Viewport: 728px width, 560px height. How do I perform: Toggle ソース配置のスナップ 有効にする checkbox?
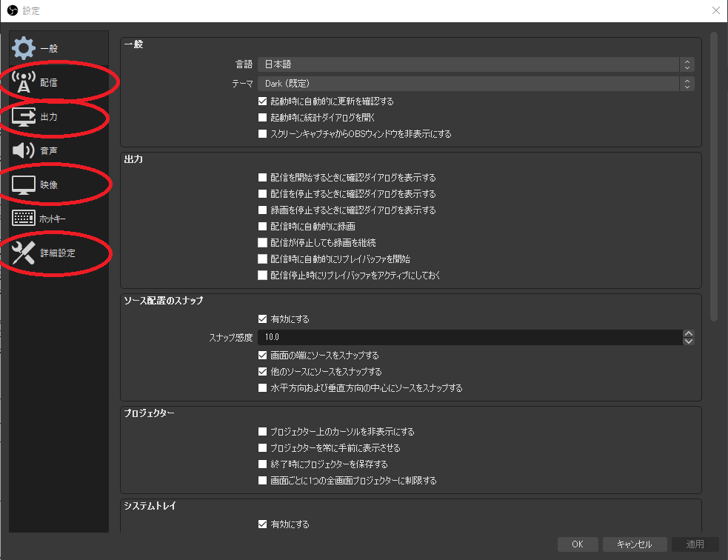262,319
